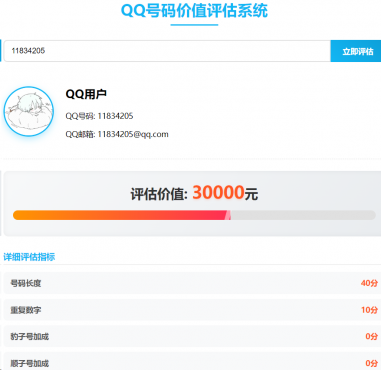381x370 pixels.
Task: Select the 豹子号加成 indicator row
Action: tap(192, 336)
